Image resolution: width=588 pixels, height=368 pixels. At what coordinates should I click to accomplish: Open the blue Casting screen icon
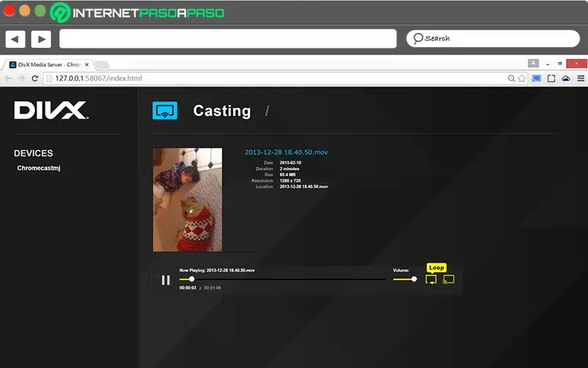click(x=165, y=111)
